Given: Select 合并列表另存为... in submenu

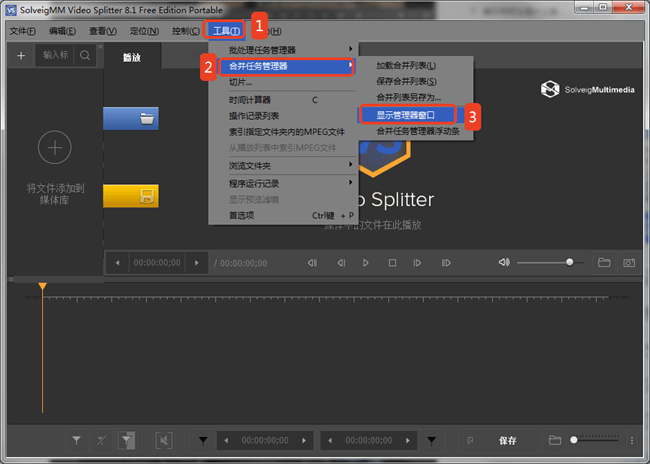Looking at the screenshot, I should [x=416, y=97].
